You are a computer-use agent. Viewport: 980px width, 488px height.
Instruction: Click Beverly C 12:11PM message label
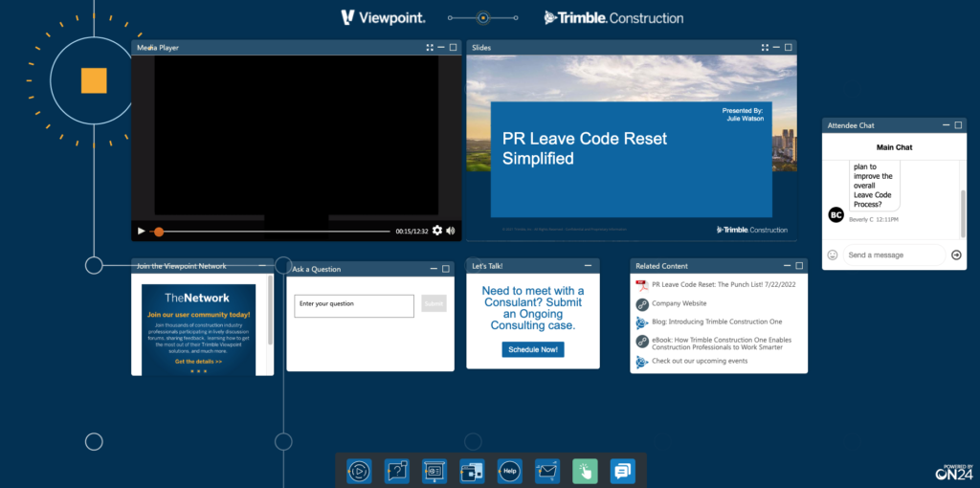tap(874, 220)
